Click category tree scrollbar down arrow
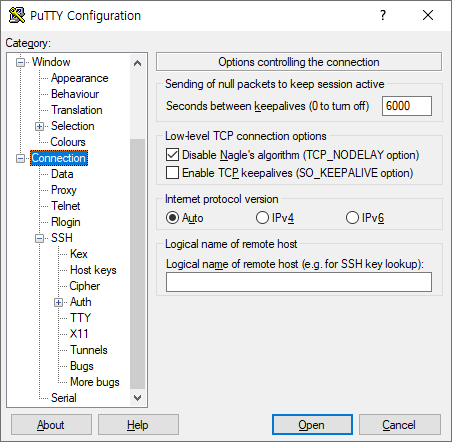Screen dimensions: 452x442 click(x=137, y=398)
